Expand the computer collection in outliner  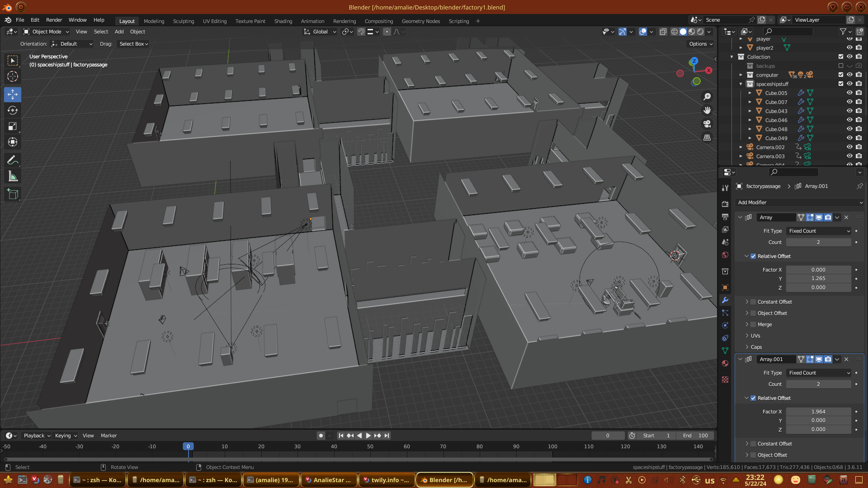(741, 75)
